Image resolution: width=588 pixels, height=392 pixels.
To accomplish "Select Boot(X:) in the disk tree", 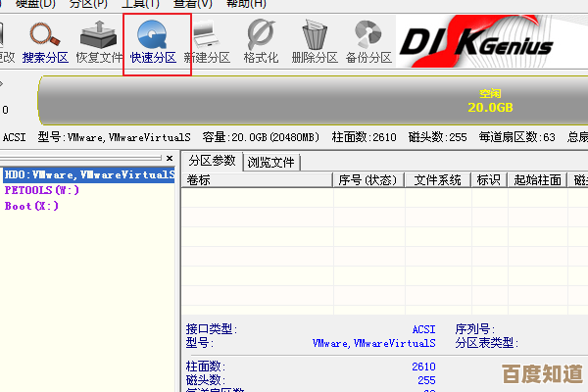I will click(31, 206).
